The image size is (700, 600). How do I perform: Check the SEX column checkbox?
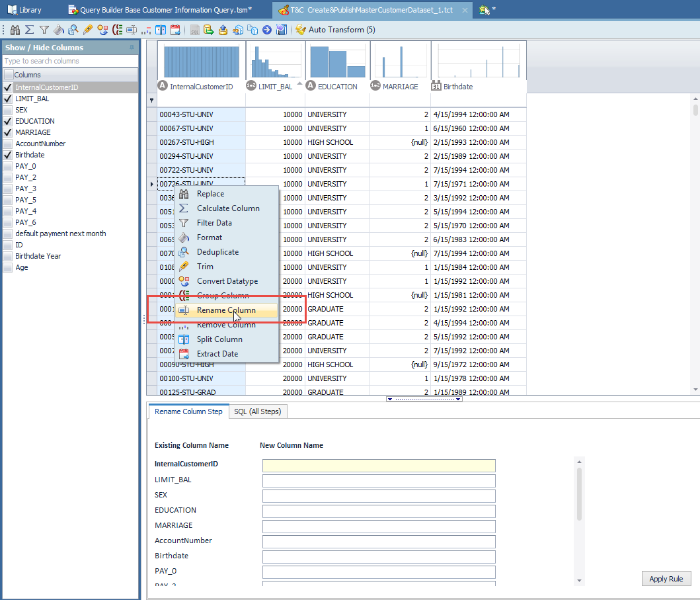(x=7, y=110)
